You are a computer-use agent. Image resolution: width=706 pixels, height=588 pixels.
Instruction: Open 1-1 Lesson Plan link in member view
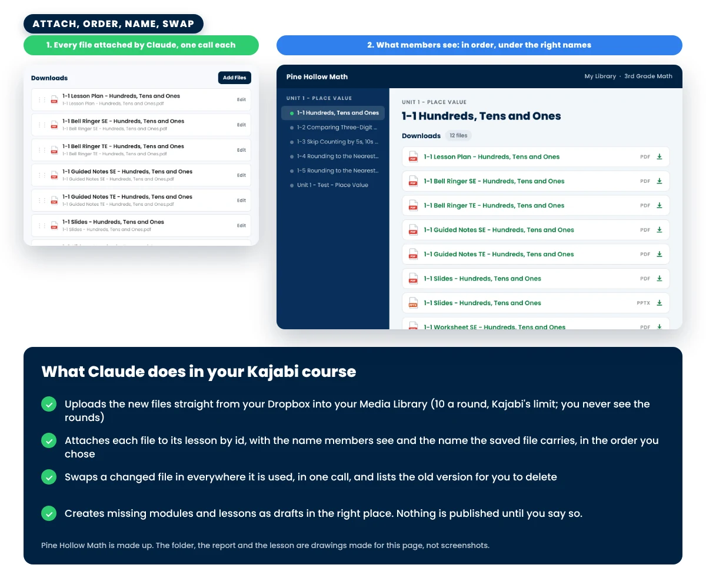pos(492,157)
